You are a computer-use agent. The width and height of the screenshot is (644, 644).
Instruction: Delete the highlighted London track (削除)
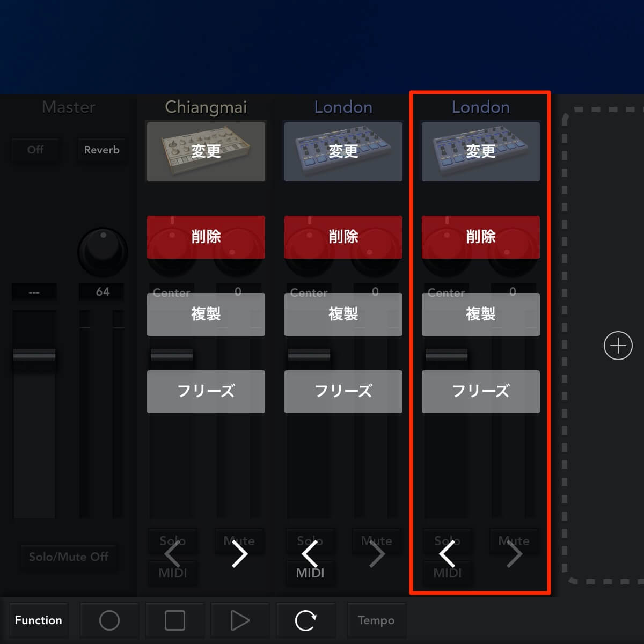[481, 237]
